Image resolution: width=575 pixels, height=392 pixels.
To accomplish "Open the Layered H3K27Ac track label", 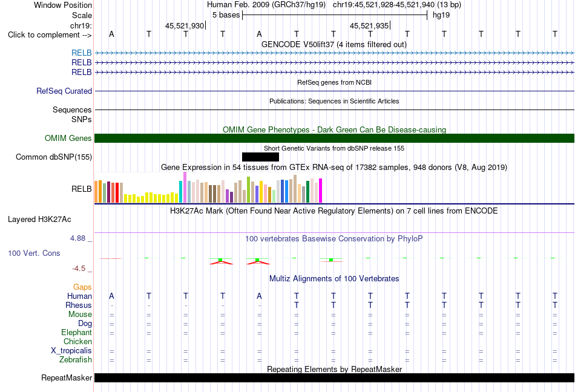I will click(39, 220).
